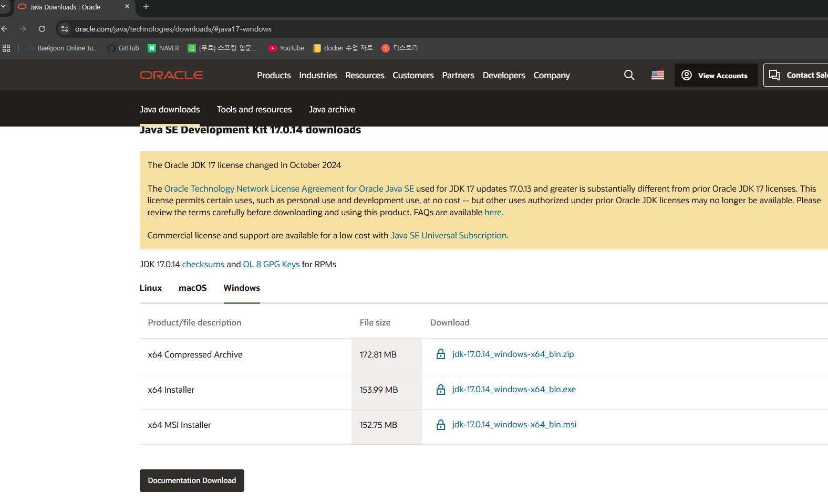The image size is (828, 504).
Task: Open Oracle Technology Network License Agreement link
Action: point(289,188)
